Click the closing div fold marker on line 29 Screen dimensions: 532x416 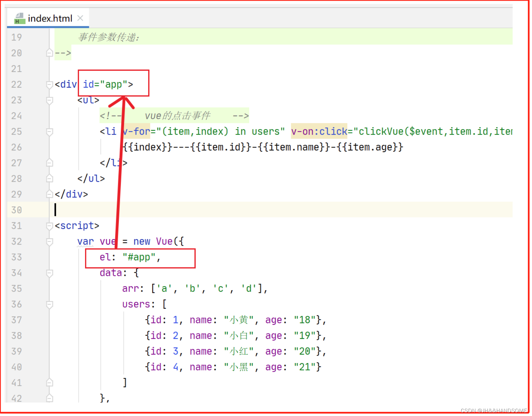point(50,194)
